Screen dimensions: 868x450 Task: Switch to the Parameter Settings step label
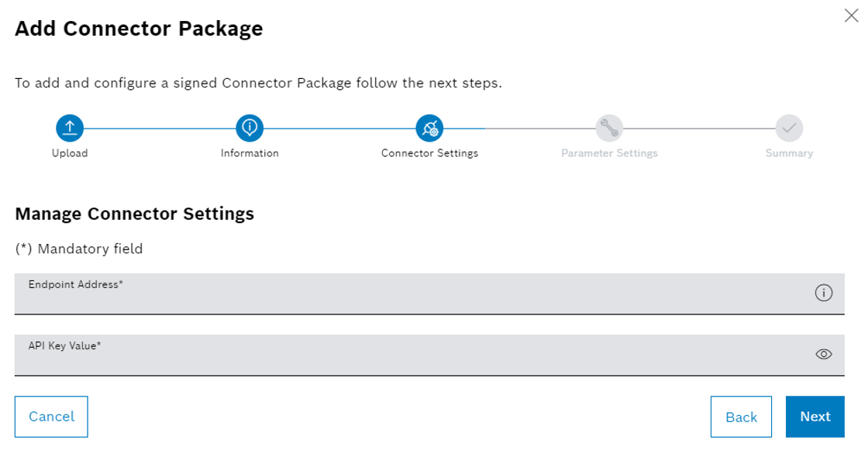point(609,153)
